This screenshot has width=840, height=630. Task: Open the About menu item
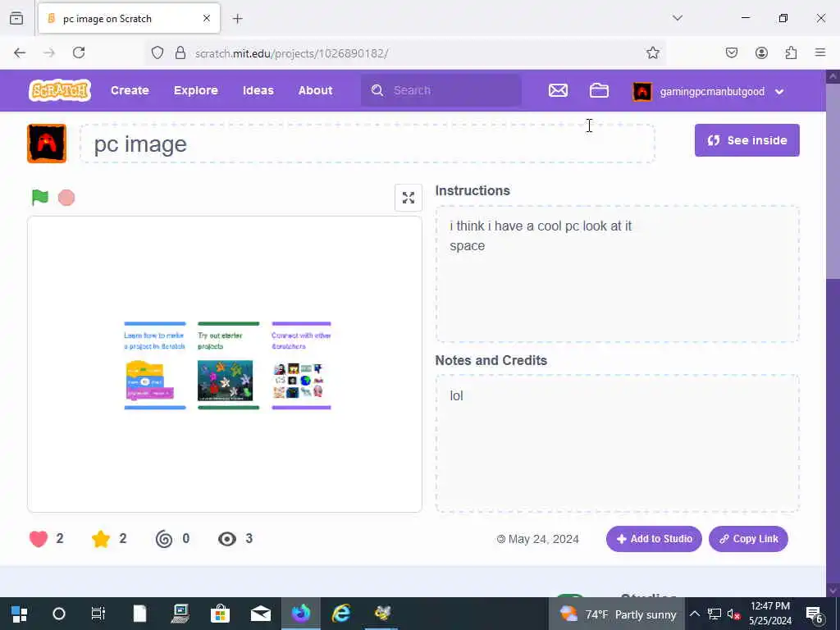pyautogui.click(x=316, y=90)
